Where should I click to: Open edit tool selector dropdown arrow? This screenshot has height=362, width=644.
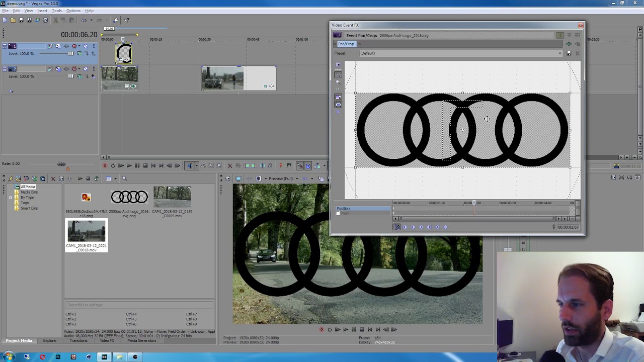(x=197, y=165)
